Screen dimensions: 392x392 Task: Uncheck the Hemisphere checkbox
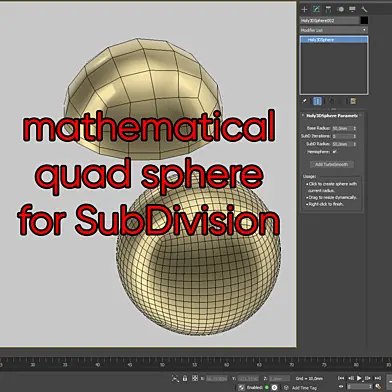click(335, 152)
